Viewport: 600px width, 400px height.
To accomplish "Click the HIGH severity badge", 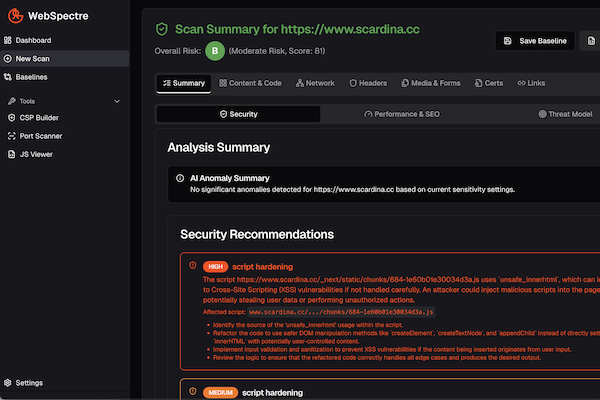I will 215,267.
